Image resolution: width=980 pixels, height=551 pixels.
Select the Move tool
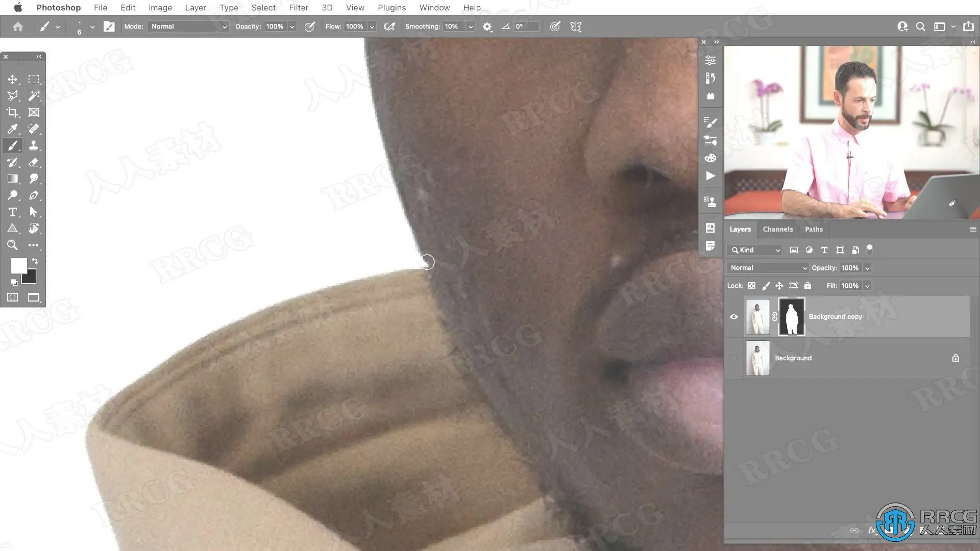[13, 79]
